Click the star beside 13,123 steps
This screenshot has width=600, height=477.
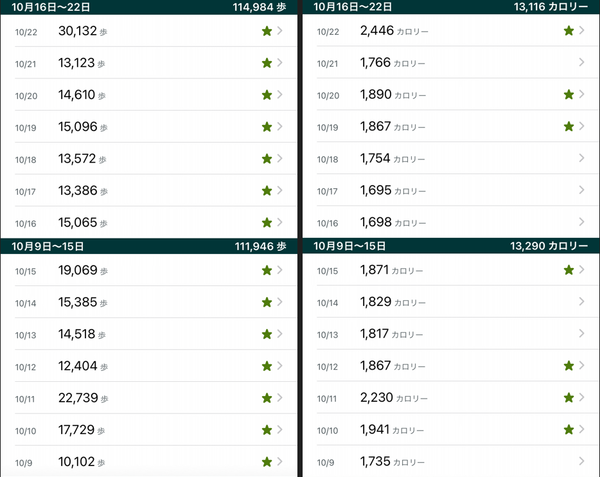tap(267, 63)
